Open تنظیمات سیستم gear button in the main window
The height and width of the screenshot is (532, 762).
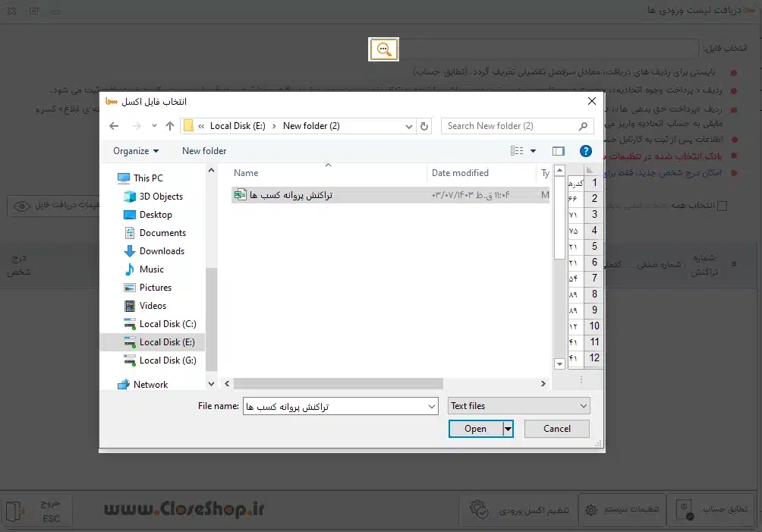pos(622,509)
